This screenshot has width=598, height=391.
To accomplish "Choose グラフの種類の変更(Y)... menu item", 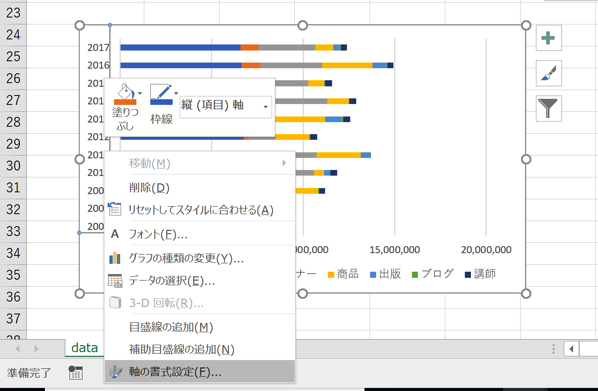I will tap(200, 258).
